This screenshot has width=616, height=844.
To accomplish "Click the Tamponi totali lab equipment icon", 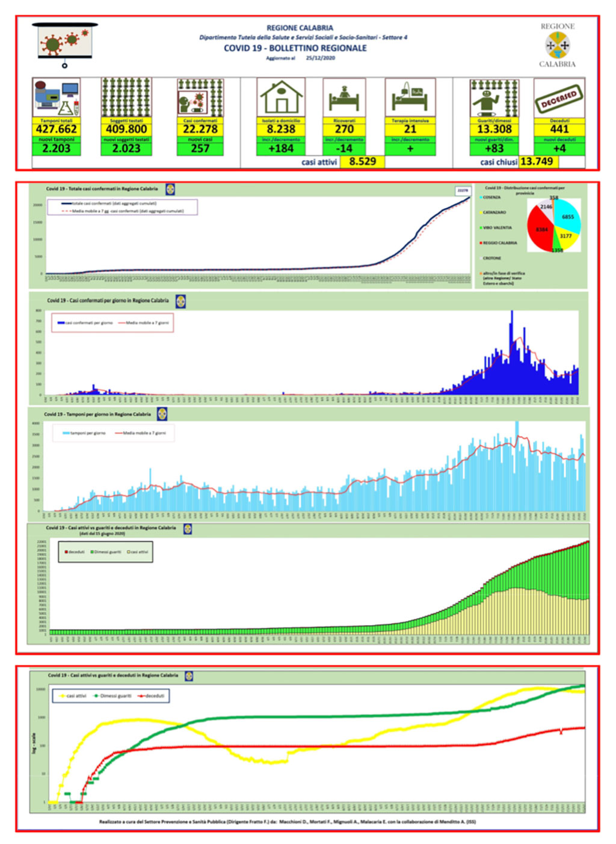I will 57,97.
